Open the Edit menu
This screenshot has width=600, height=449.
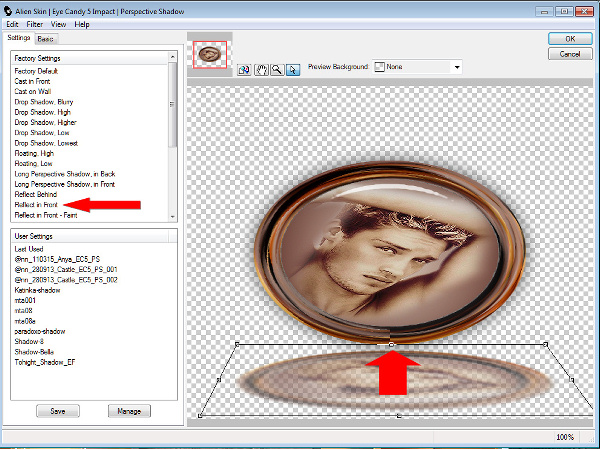12,24
